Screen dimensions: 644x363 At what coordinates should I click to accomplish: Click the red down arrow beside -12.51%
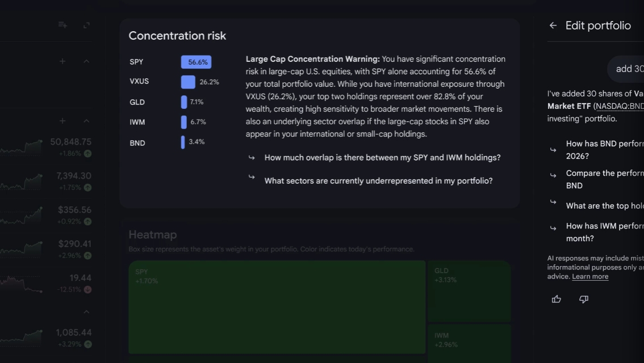[87, 289]
